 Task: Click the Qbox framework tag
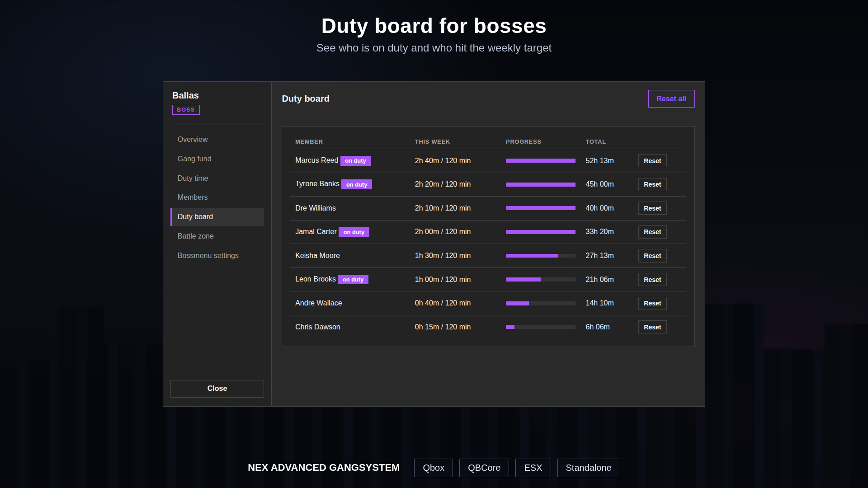click(434, 468)
